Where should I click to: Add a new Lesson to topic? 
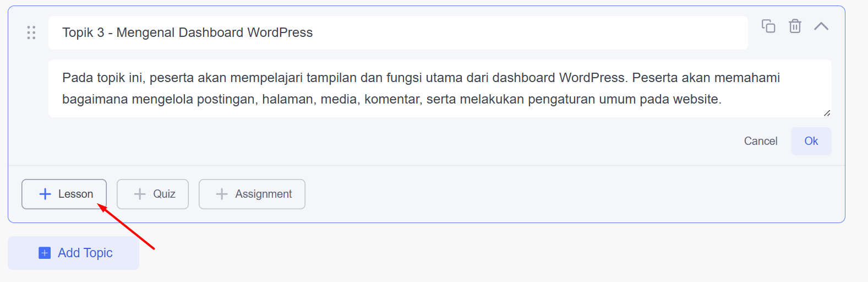click(64, 194)
